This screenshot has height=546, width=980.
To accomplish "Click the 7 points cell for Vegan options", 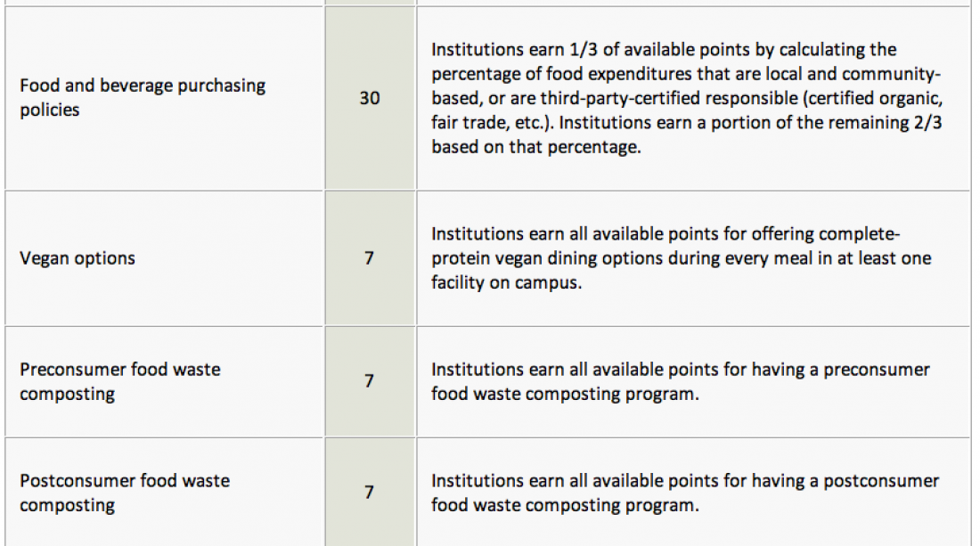I will [x=370, y=258].
